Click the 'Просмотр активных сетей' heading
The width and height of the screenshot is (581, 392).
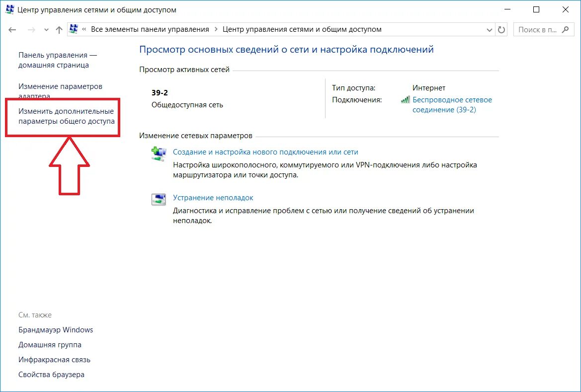point(184,70)
